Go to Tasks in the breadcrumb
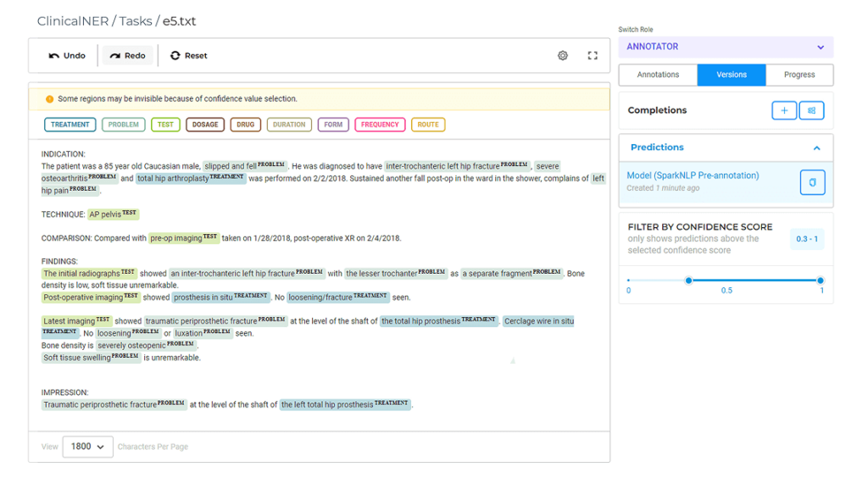The width and height of the screenshot is (868, 478). (x=135, y=21)
